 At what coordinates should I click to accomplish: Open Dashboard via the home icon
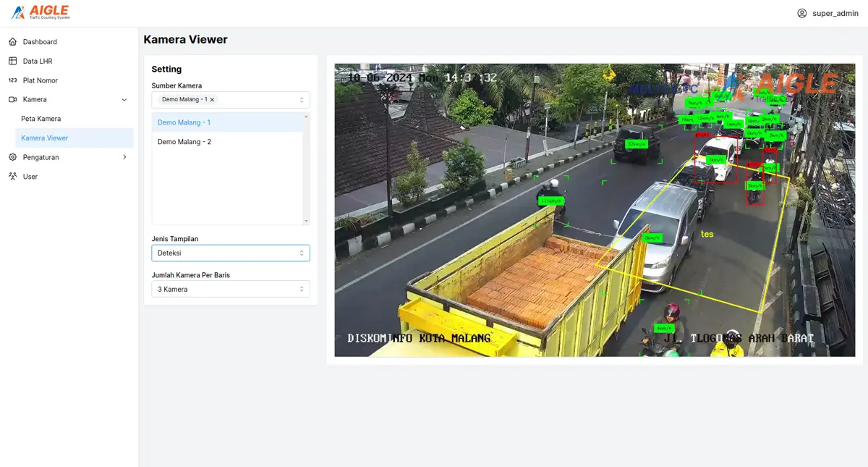12,41
